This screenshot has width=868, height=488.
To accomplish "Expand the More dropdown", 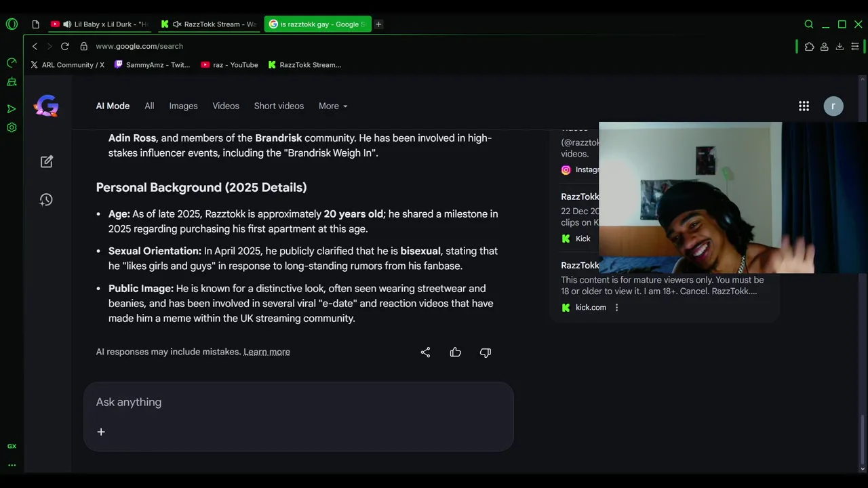I will click(333, 106).
